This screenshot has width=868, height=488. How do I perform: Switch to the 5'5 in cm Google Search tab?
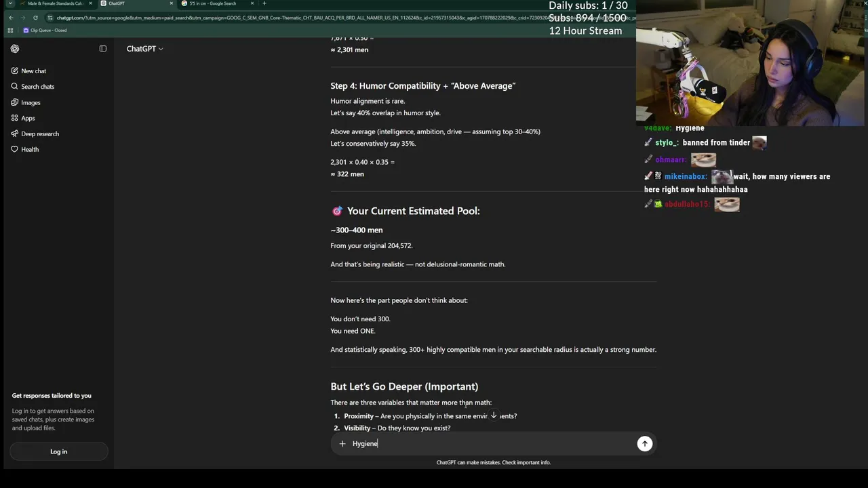coord(212,3)
